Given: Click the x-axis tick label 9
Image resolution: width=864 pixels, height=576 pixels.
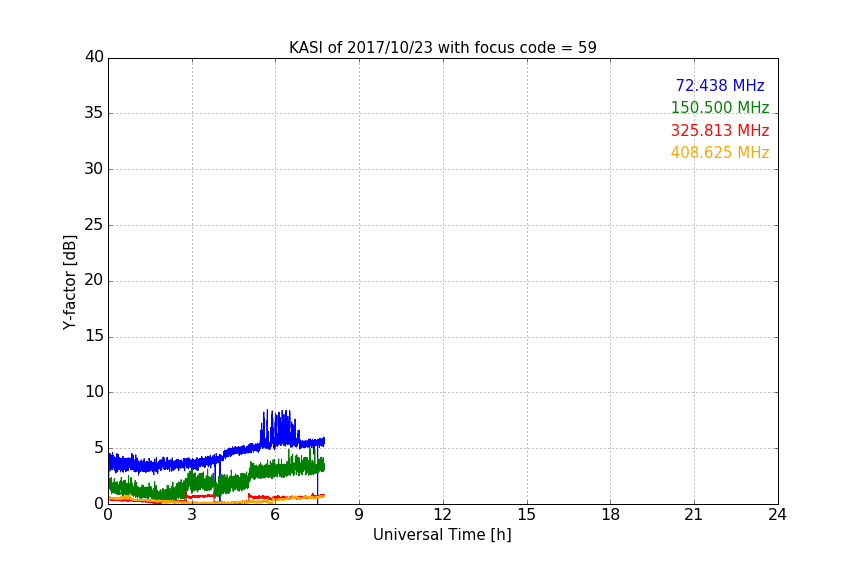Looking at the screenshot, I should pos(359,515).
